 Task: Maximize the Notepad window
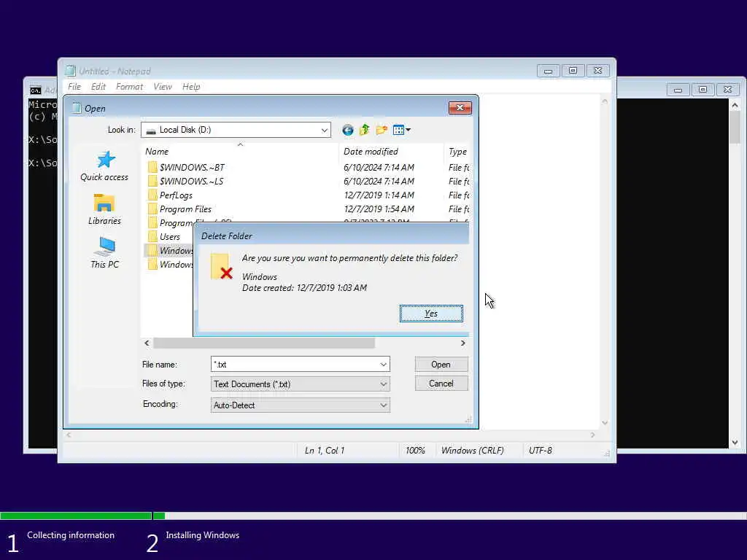point(573,71)
